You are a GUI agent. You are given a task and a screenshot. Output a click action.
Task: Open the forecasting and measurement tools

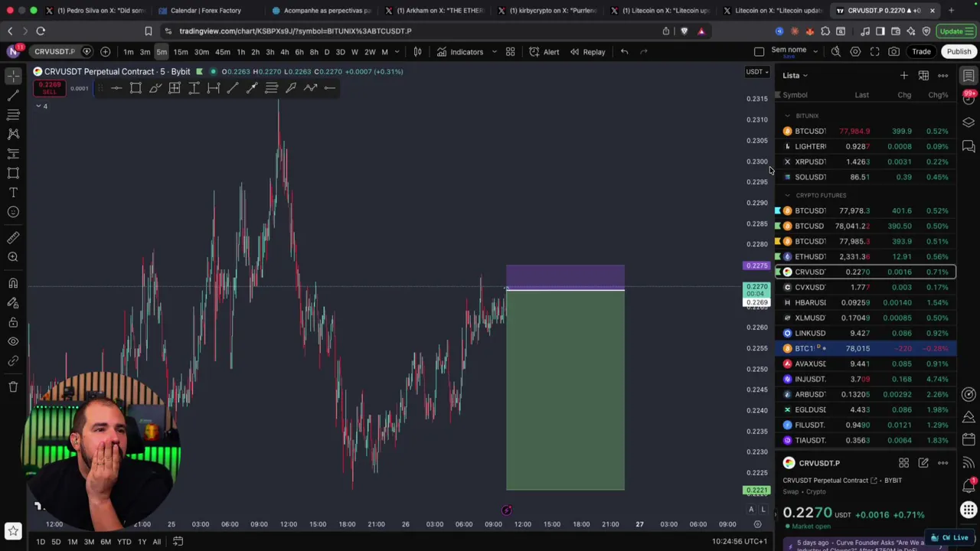click(13, 153)
